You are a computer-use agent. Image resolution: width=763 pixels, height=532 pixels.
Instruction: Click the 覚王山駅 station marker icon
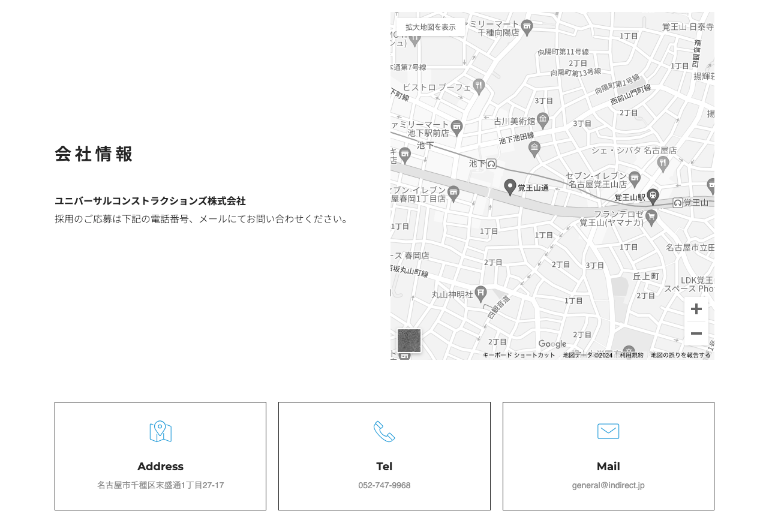[x=653, y=196]
